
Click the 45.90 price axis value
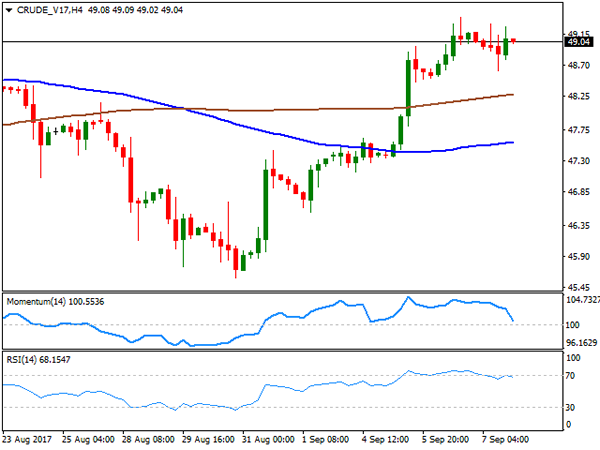(x=579, y=256)
